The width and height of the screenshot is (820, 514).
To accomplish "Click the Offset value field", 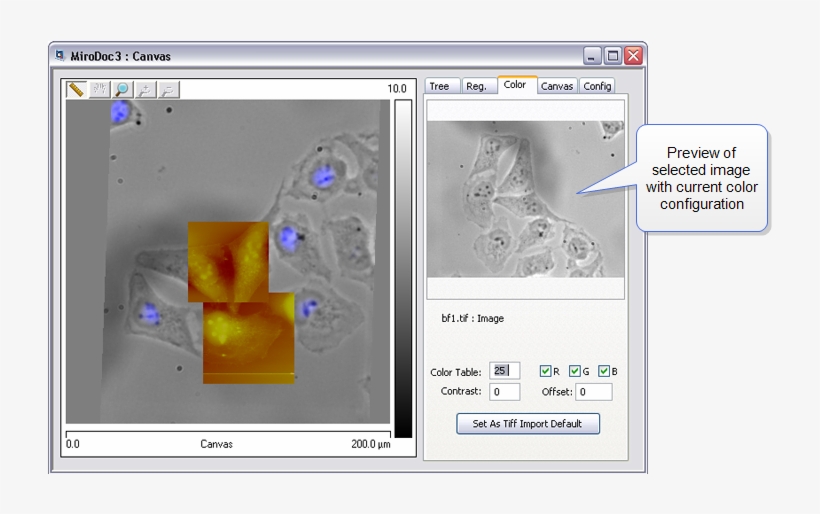I will [x=594, y=392].
